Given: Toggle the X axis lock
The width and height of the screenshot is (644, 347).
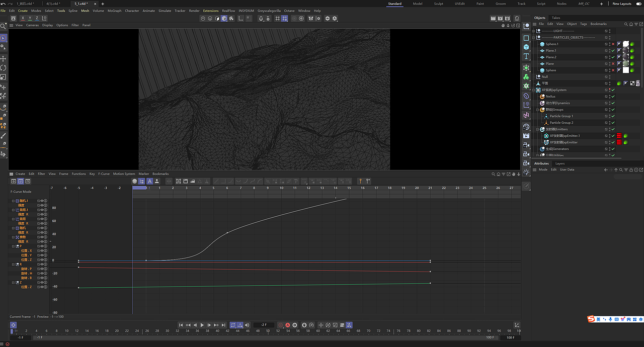Looking at the screenshot, I should pos(23,18).
